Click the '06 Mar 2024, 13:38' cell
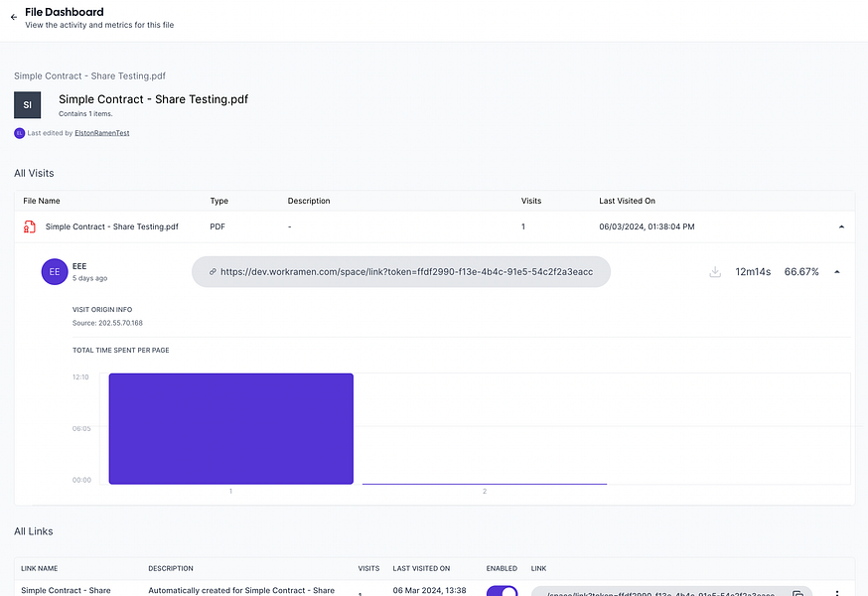Image resolution: width=868 pixels, height=596 pixels. pos(430,590)
